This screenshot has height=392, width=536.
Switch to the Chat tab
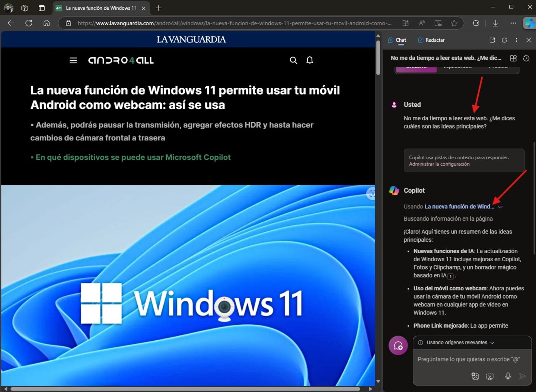[x=397, y=40]
